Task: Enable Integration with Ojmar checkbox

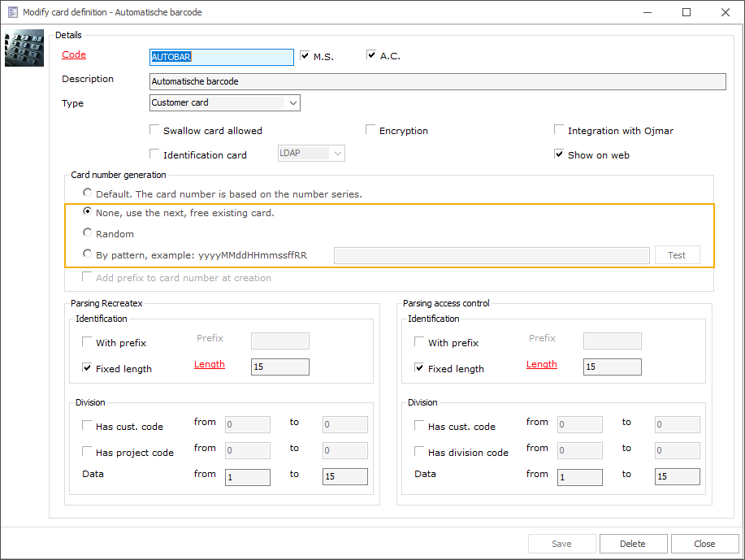Action: pyautogui.click(x=559, y=130)
